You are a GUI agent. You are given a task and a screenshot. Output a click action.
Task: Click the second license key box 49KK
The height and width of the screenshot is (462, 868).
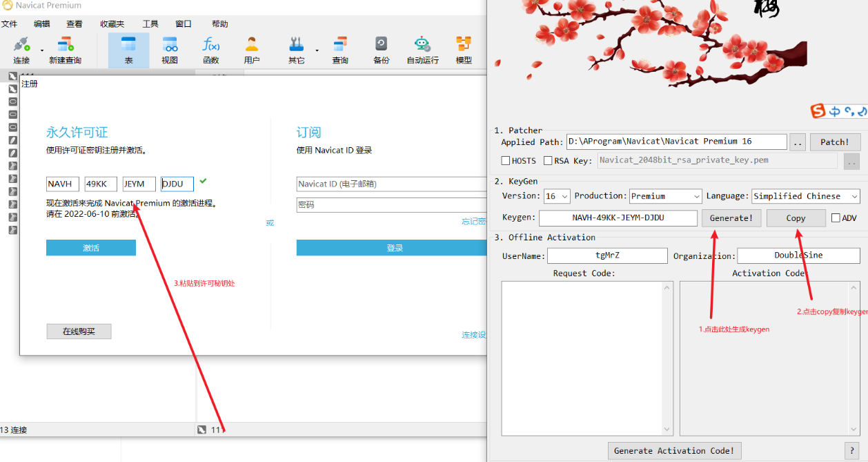[x=101, y=184]
